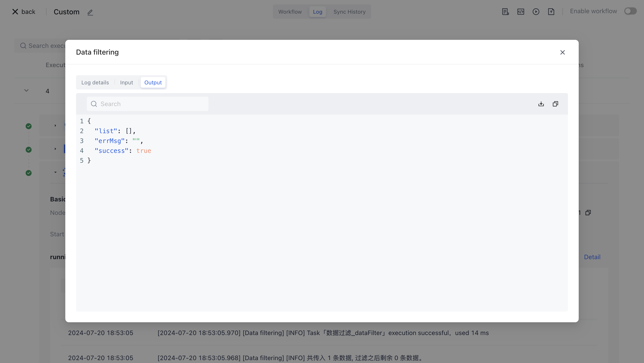Viewport: 644px width, 363px height.
Task: Click the run workflow play icon
Action: click(536, 12)
